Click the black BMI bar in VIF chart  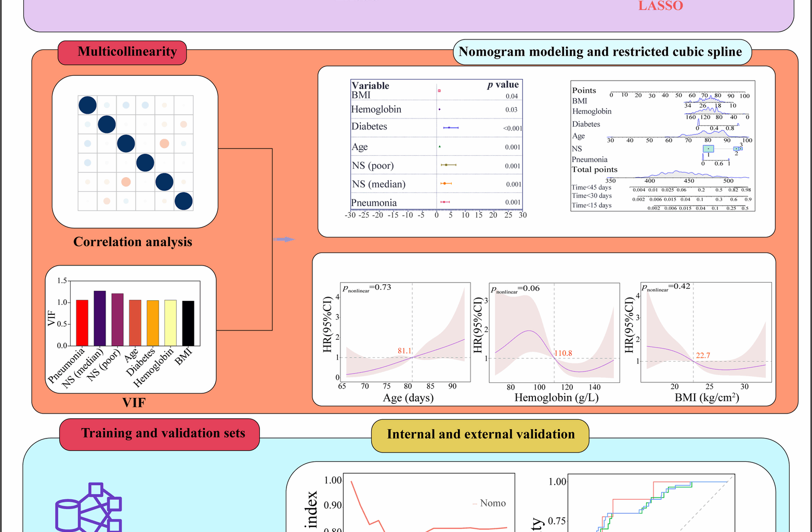click(x=188, y=323)
